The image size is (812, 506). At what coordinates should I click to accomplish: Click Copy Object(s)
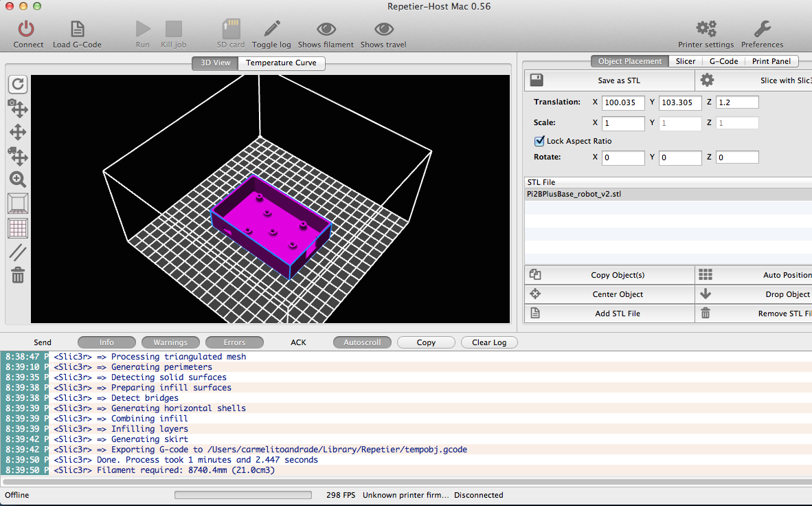point(609,275)
